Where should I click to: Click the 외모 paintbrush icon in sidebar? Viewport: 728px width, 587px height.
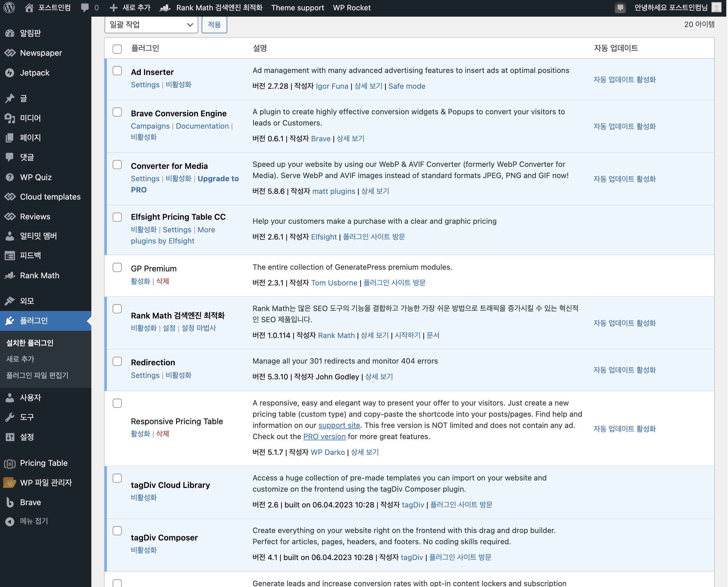[x=10, y=301]
